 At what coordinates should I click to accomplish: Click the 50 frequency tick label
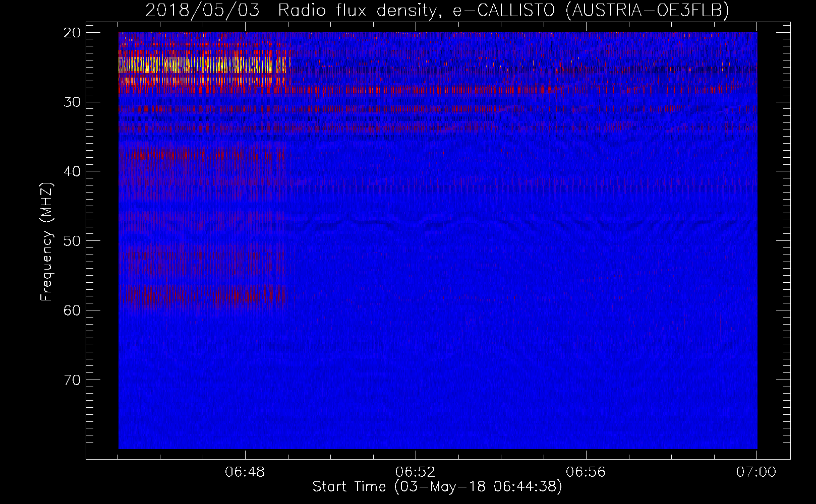click(x=73, y=241)
